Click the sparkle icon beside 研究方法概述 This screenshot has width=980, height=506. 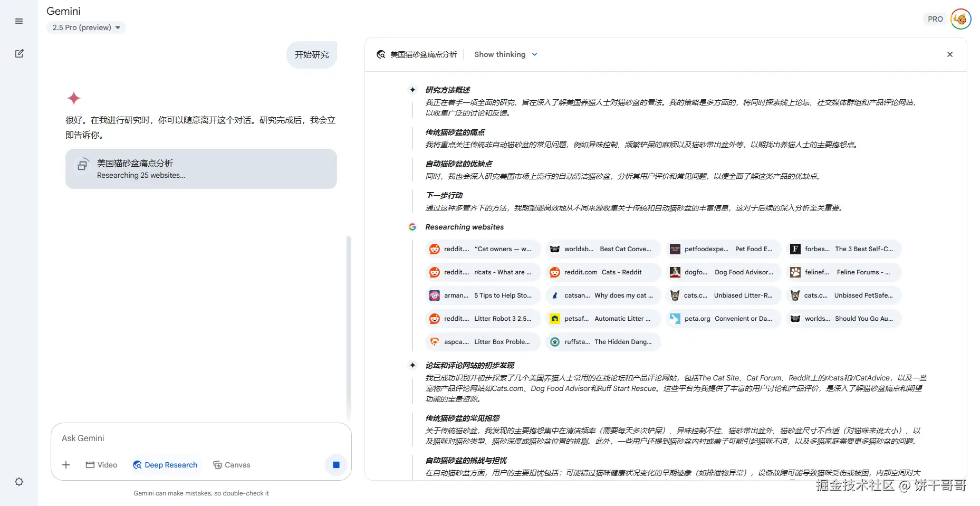[412, 90]
